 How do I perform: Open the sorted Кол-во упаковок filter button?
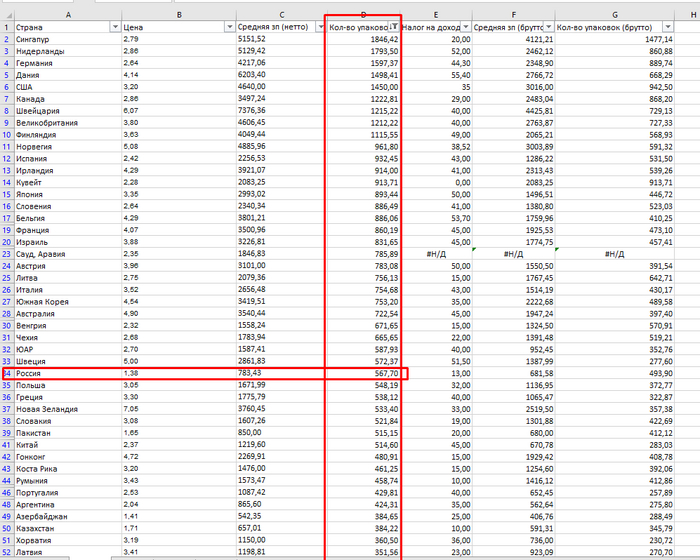[x=396, y=27]
